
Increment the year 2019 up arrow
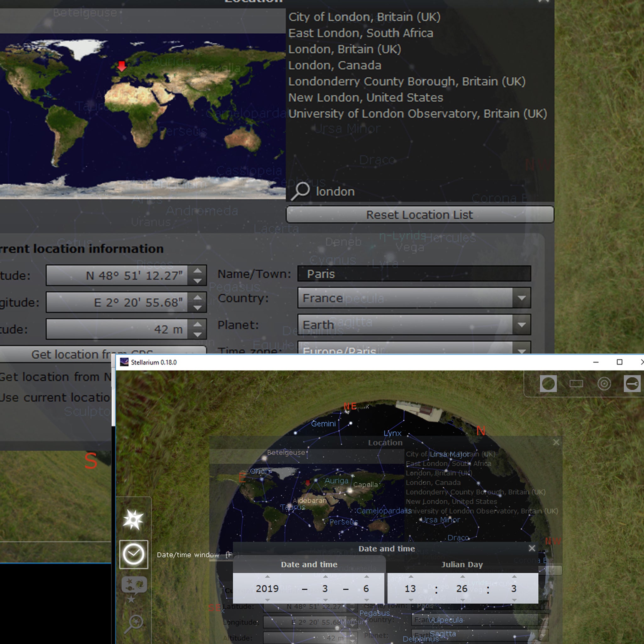[267, 576]
